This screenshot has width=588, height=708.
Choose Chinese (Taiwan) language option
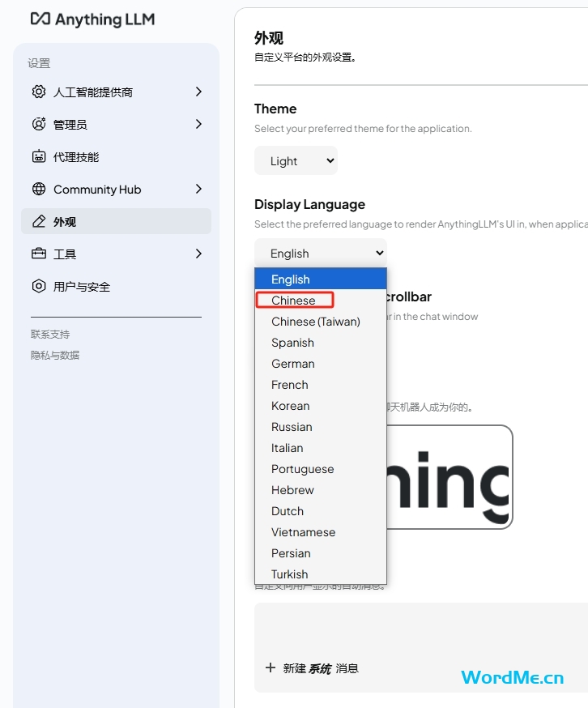click(321, 322)
